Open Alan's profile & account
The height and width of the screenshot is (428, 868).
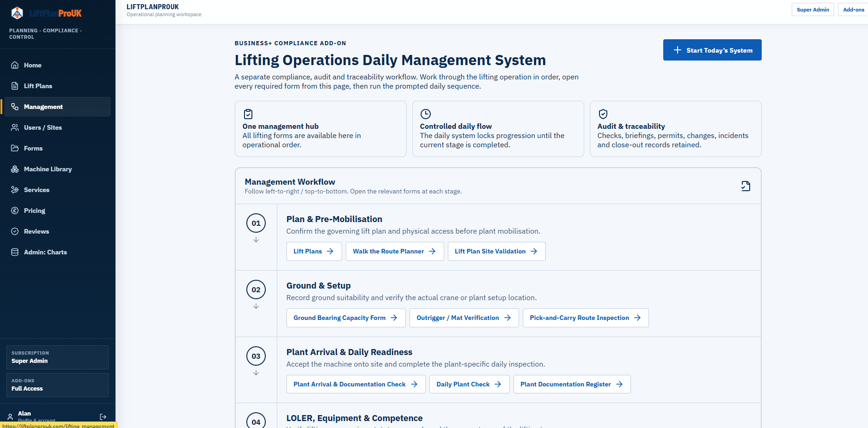[37, 416]
